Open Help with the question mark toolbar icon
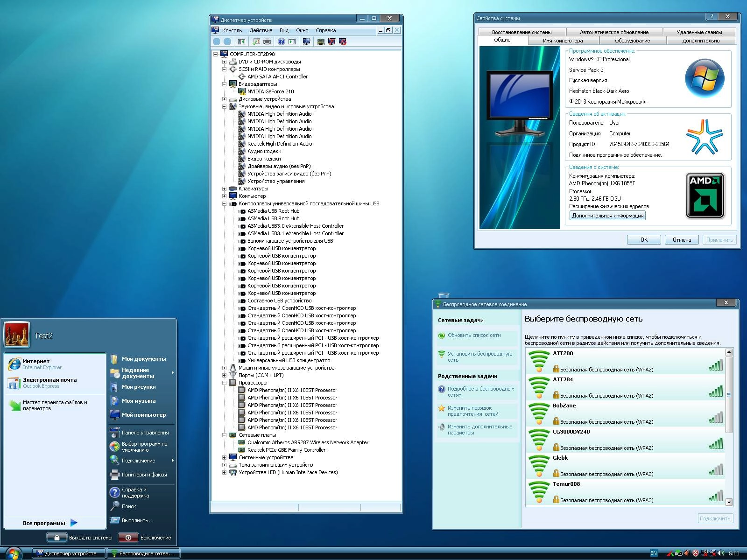The width and height of the screenshot is (747, 560). pyautogui.click(x=281, y=41)
